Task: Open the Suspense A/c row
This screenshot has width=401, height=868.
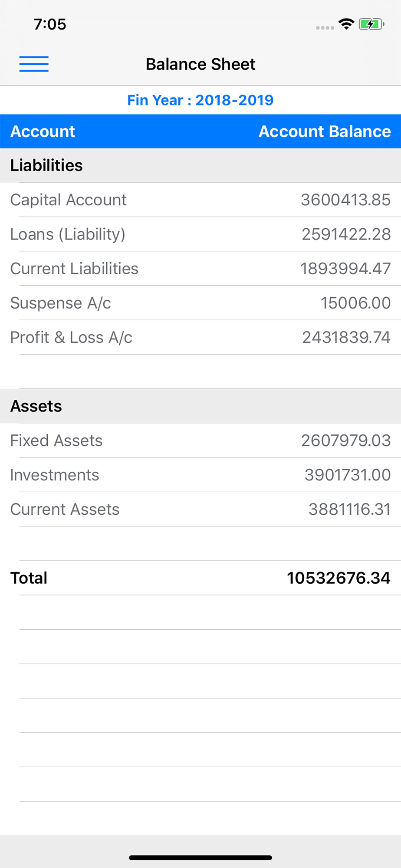Action: pos(200,303)
